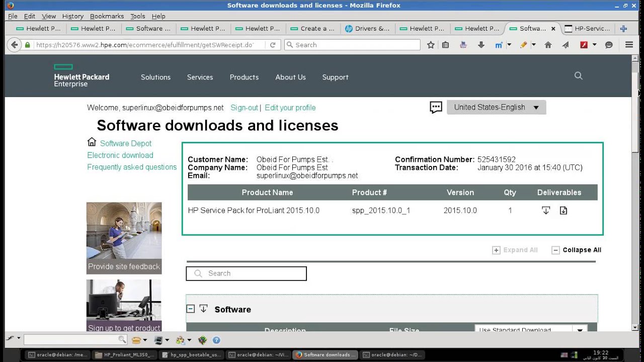Open the History menu
The width and height of the screenshot is (644, 362).
[x=73, y=16]
